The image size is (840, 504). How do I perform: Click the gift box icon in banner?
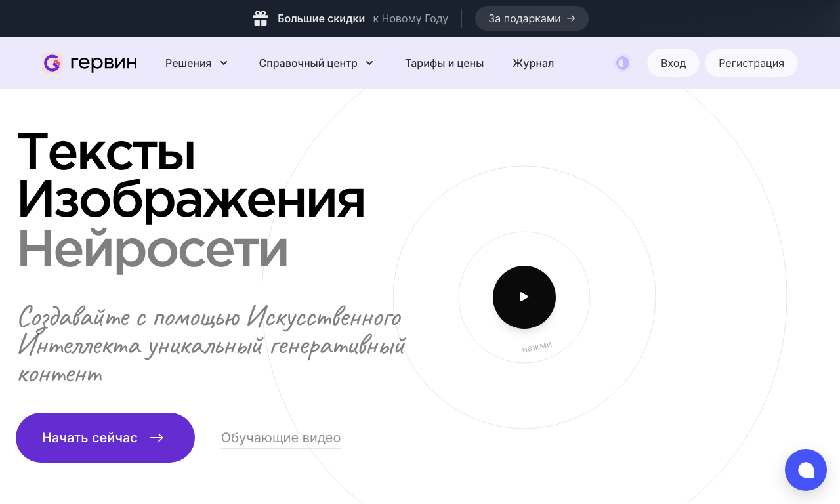[261, 18]
